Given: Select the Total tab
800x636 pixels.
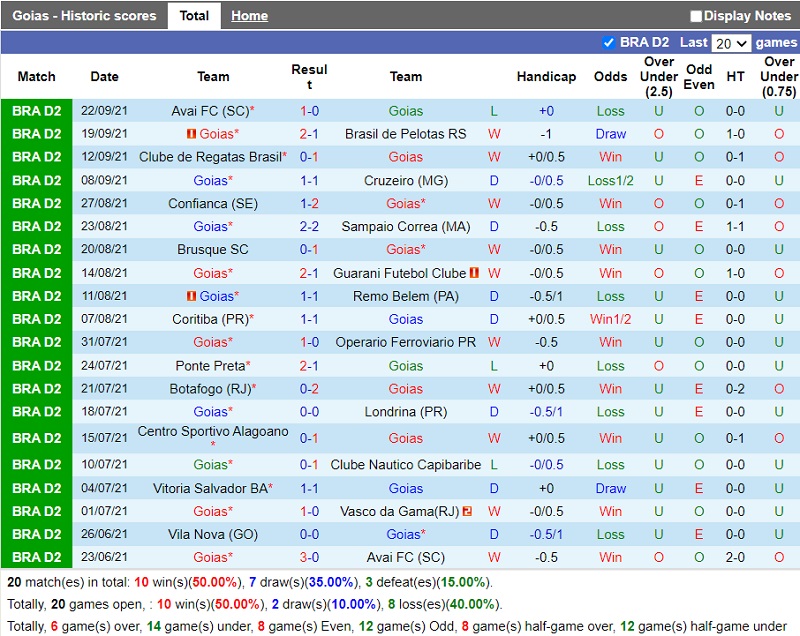Looking at the screenshot, I should point(194,16).
